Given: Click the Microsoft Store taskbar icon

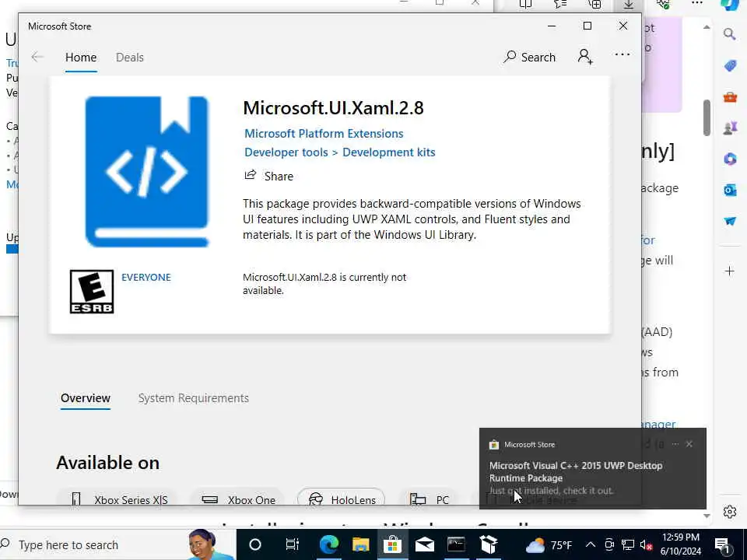Looking at the screenshot, I should click(392, 544).
